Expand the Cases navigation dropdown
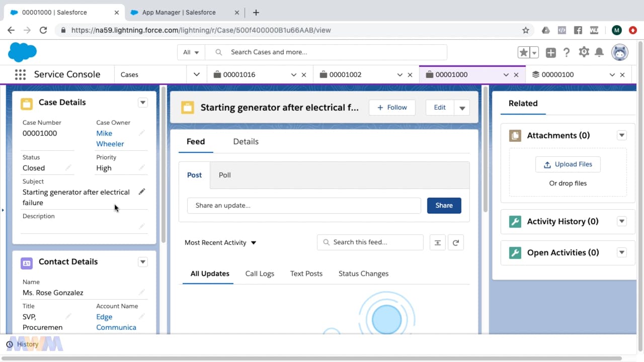The width and height of the screenshot is (644, 362). click(x=197, y=74)
